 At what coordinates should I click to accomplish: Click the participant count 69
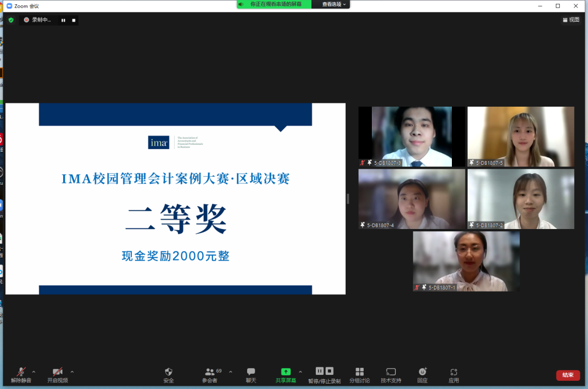219,371
